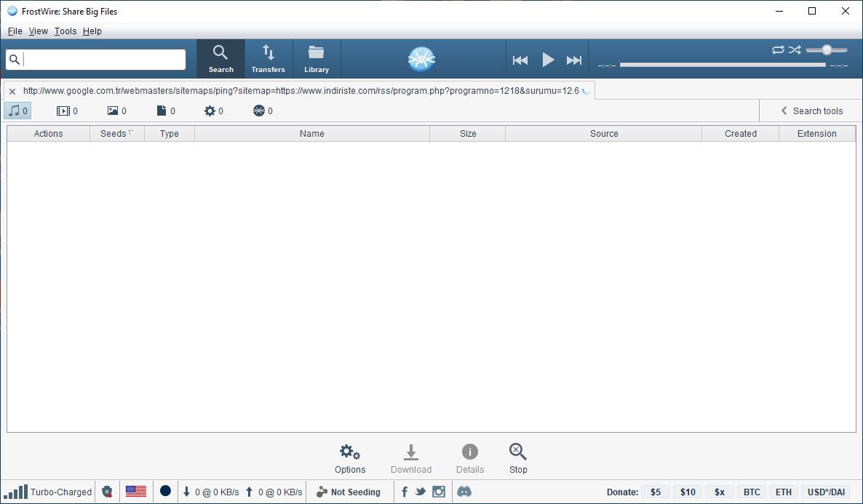Open the Help menu
The height and width of the screenshot is (504, 863).
(x=92, y=31)
